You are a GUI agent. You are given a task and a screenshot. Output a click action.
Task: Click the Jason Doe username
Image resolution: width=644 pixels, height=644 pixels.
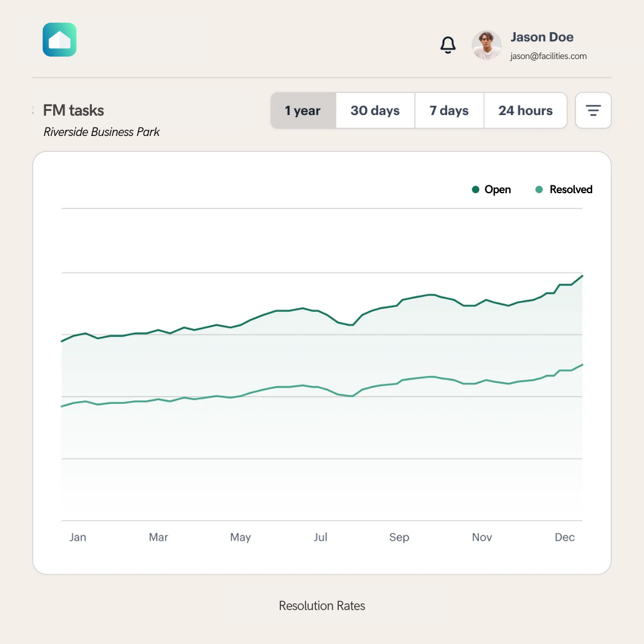tap(542, 37)
